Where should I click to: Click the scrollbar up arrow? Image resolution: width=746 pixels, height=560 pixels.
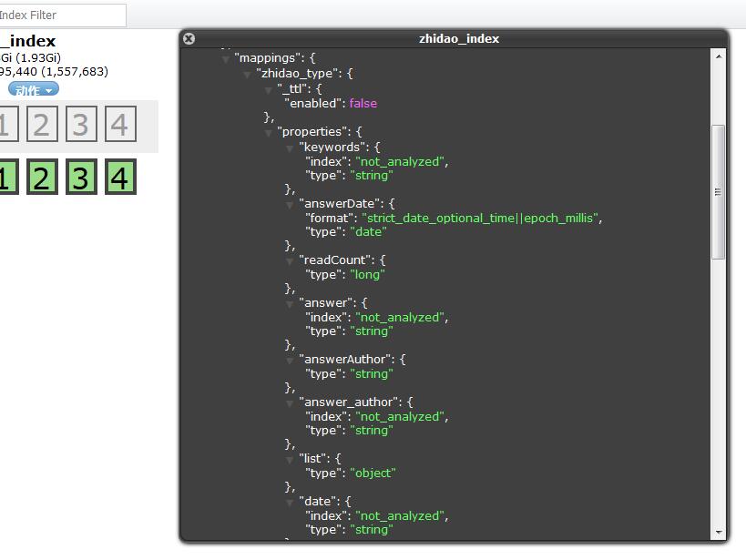719,56
